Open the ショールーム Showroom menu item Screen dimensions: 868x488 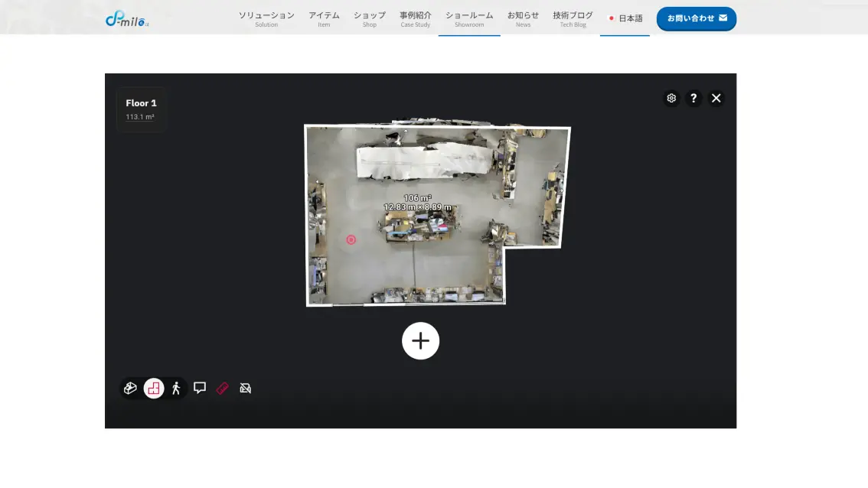(469, 19)
